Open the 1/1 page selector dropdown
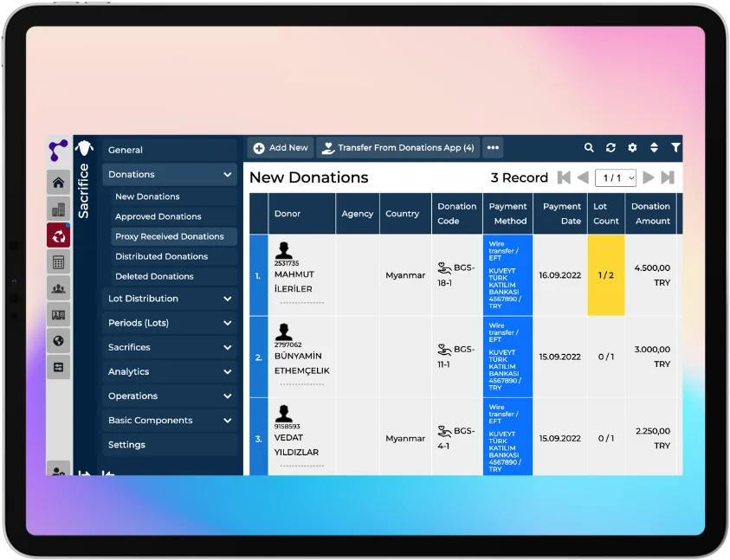 click(616, 177)
